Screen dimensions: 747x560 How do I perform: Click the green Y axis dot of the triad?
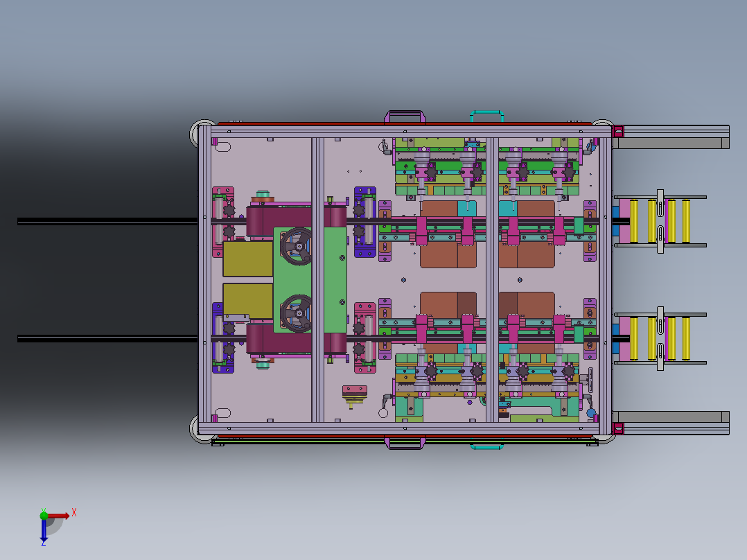pyautogui.click(x=44, y=515)
